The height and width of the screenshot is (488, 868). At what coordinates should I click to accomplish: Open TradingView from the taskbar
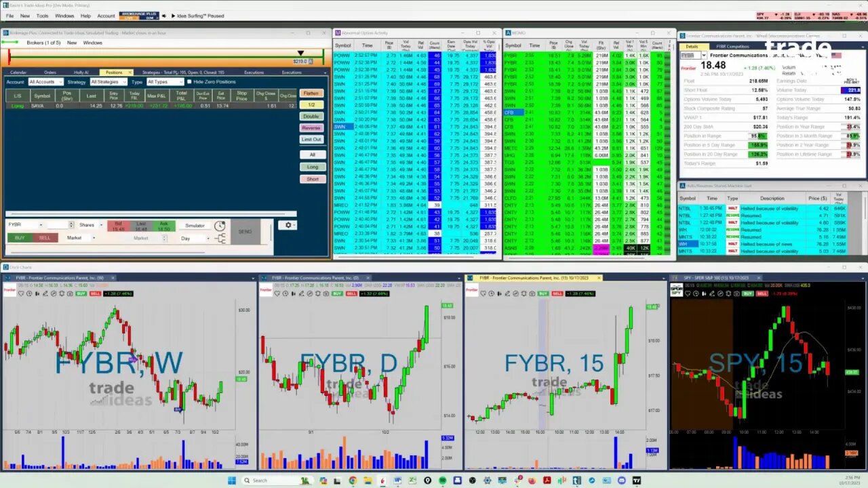point(636,481)
